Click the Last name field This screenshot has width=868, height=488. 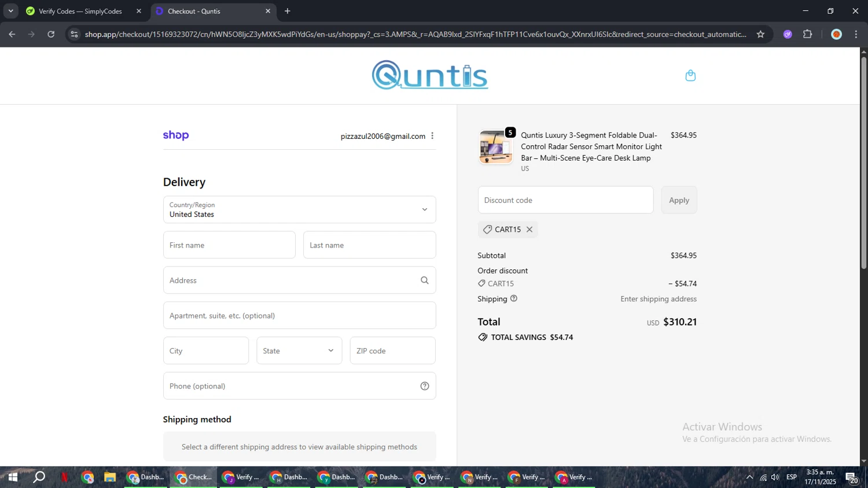(x=369, y=245)
